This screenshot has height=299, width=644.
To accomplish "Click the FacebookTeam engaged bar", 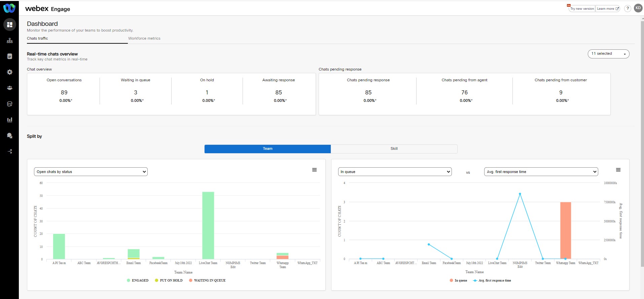I will click(158, 258).
